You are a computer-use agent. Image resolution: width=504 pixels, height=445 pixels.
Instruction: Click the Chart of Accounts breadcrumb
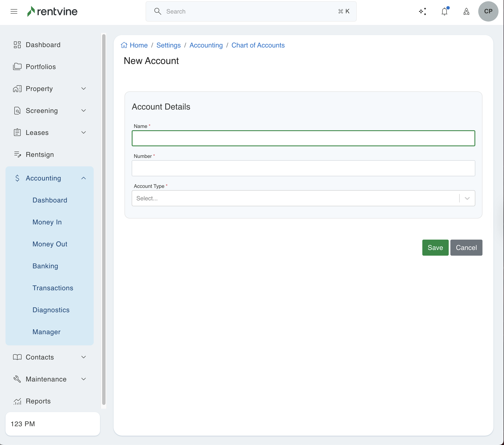(258, 45)
